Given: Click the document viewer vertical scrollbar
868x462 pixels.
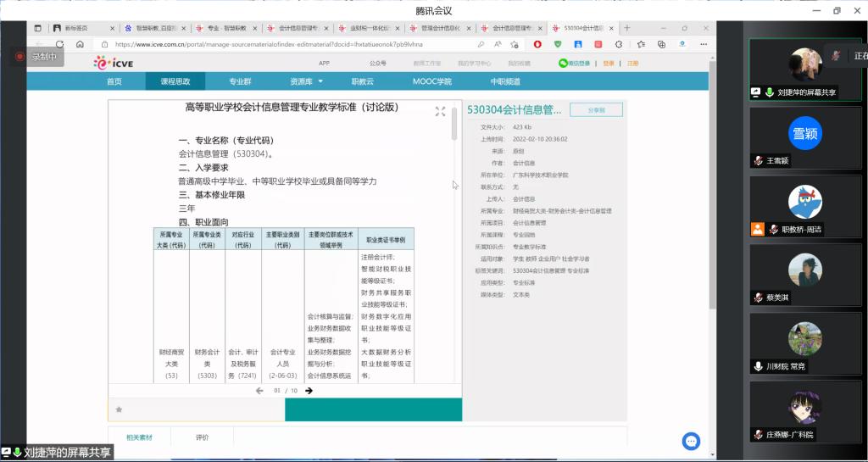Looking at the screenshot, I should [x=454, y=123].
